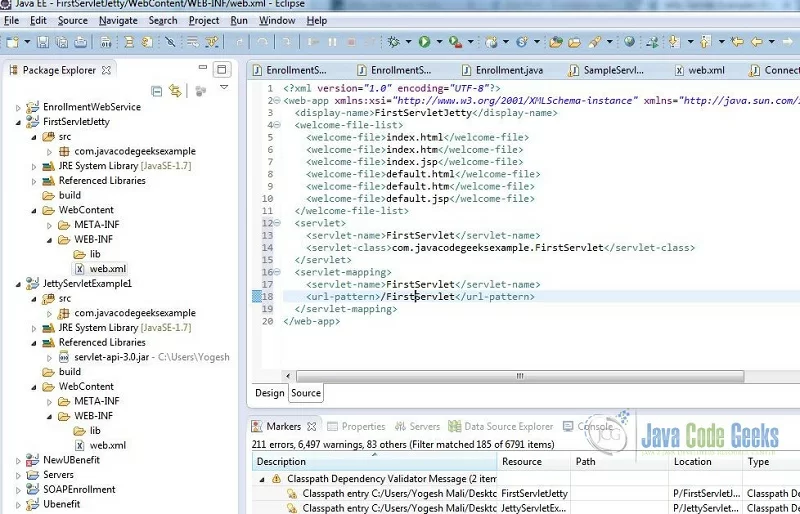Open the New wizard dropdown arrow
This screenshot has height=514, width=800.
tap(27, 42)
